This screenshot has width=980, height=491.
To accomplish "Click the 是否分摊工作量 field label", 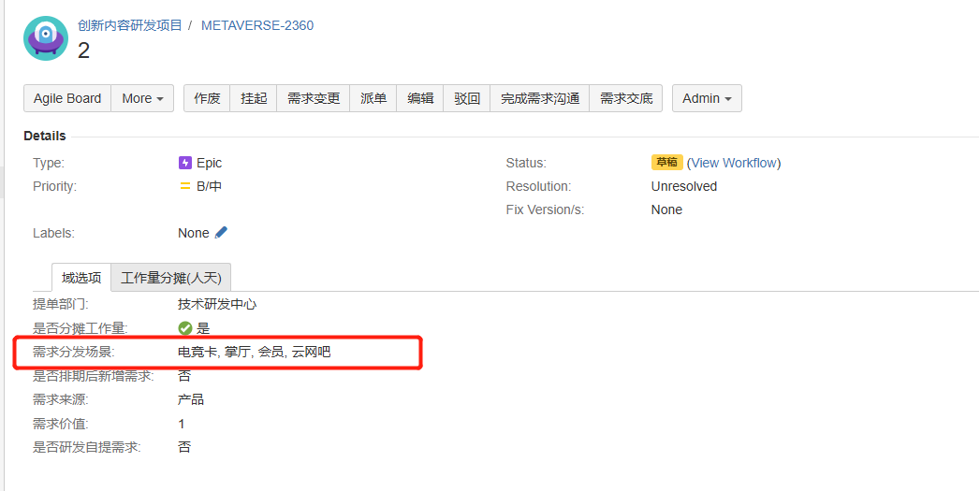I will (x=80, y=328).
